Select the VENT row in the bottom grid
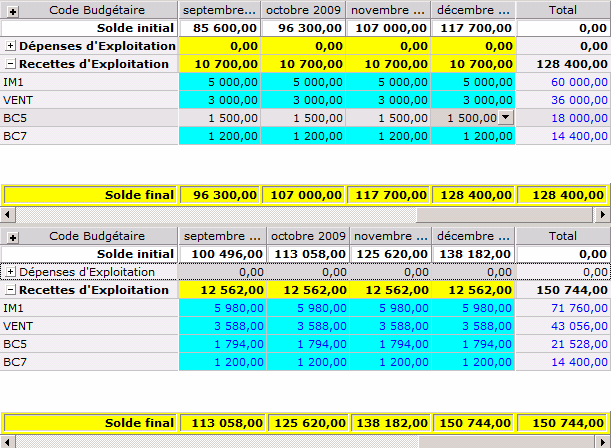The width and height of the screenshot is (611, 448). (x=88, y=326)
